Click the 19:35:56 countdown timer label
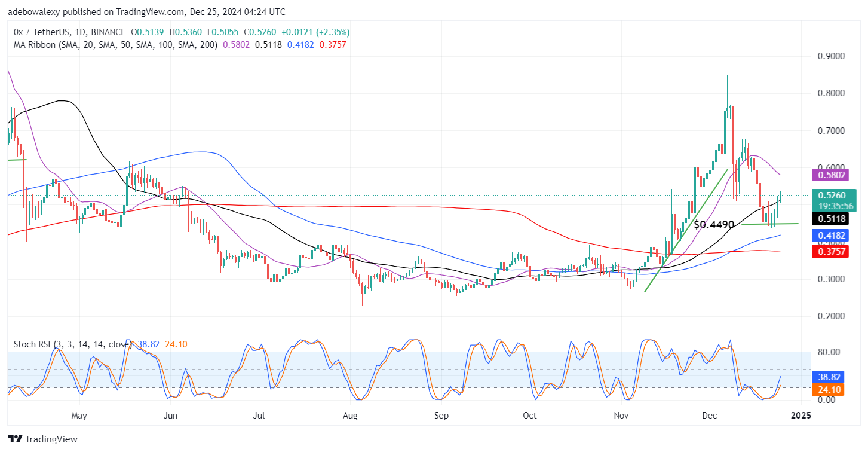The width and height of the screenshot is (868, 452). point(835,205)
